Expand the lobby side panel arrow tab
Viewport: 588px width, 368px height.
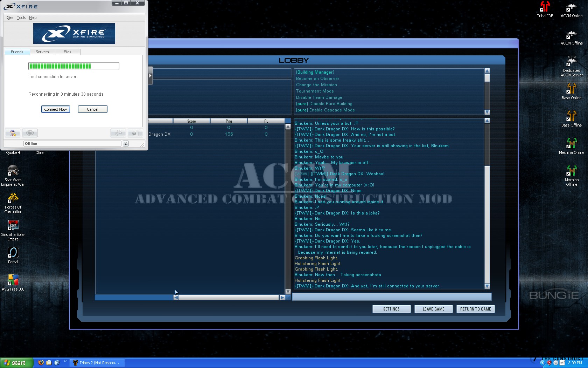point(150,75)
